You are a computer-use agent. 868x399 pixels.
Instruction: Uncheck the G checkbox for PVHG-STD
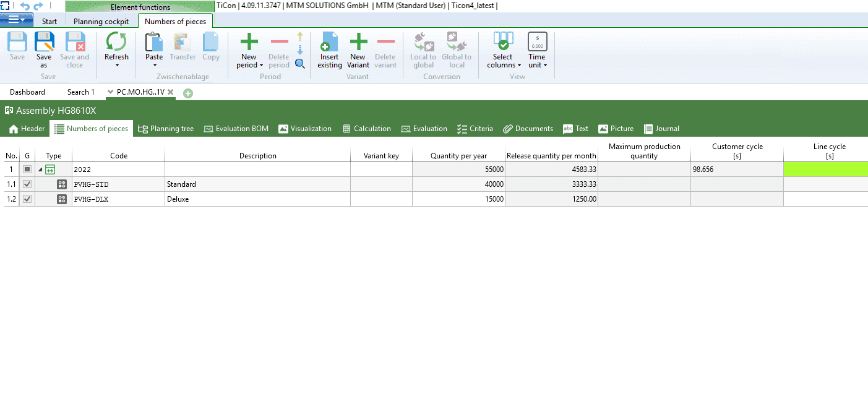click(x=27, y=184)
